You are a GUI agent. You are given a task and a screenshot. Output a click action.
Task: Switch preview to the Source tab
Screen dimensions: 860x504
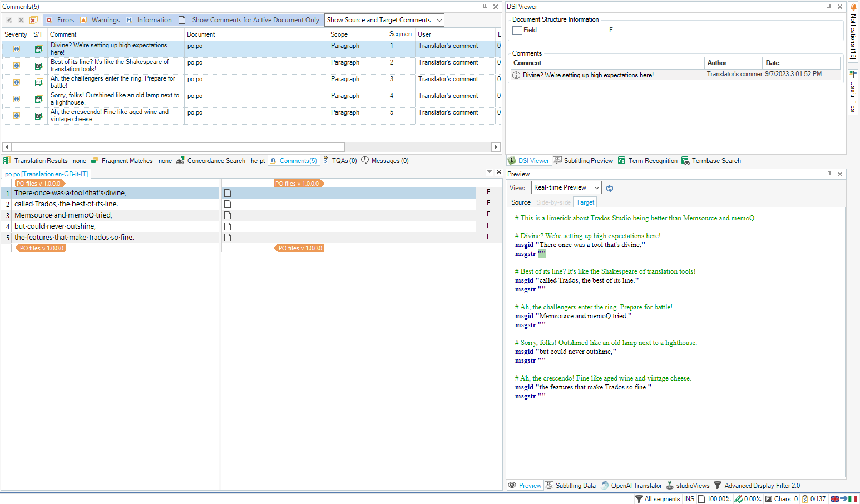pos(521,202)
